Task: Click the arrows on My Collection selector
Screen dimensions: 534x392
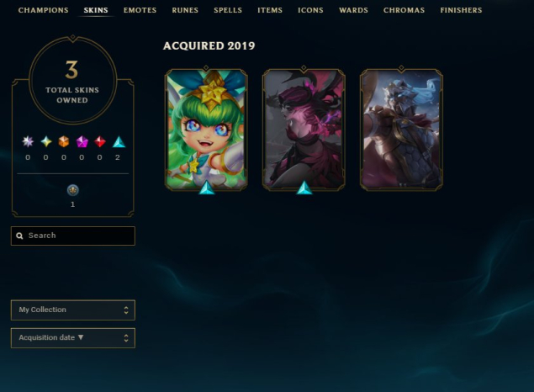Action: [x=126, y=310]
